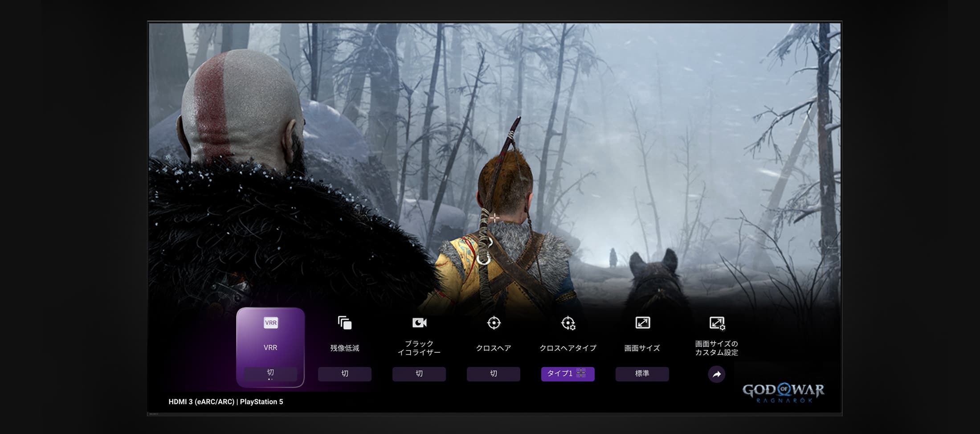Enable crosshair via 切 button under クロスヘア
Viewport: 980px width, 434px height.
point(494,374)
